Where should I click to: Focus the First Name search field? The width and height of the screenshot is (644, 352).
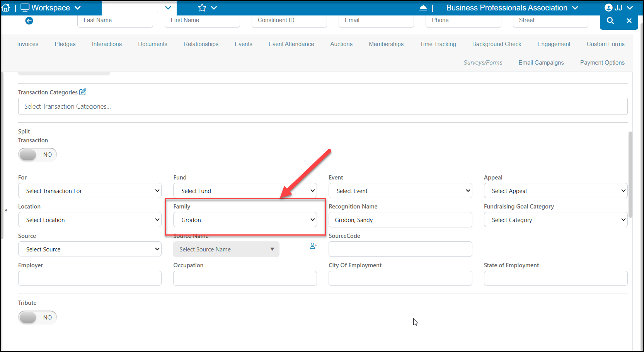pos(202,21)
